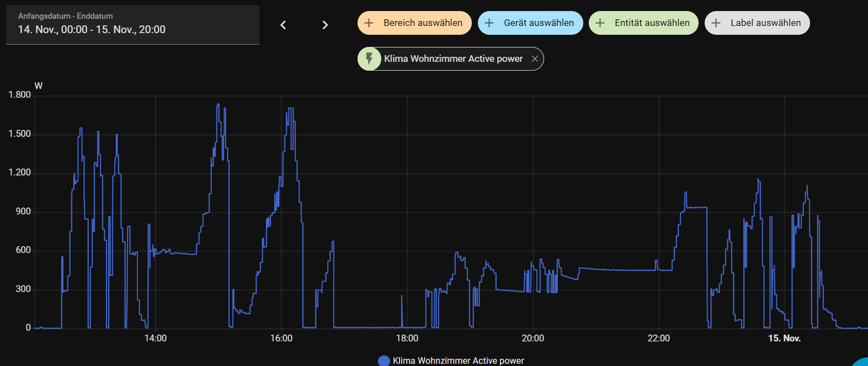The image size is (868, 366).
Task: Click the plus icon on Bereich auswählen
Action: (369, 23)
